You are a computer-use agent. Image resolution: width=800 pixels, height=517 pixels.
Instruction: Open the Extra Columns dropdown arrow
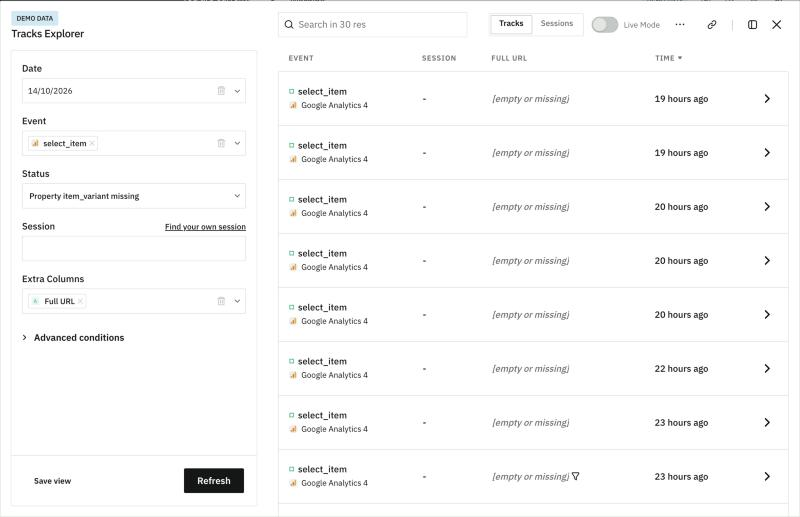237,301
